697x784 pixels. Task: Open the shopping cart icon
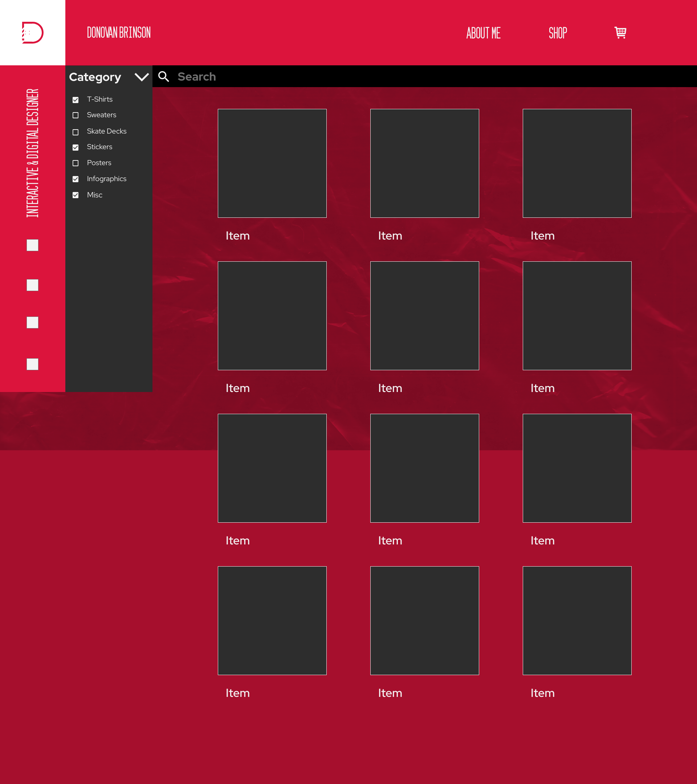[x=620, y=33]
